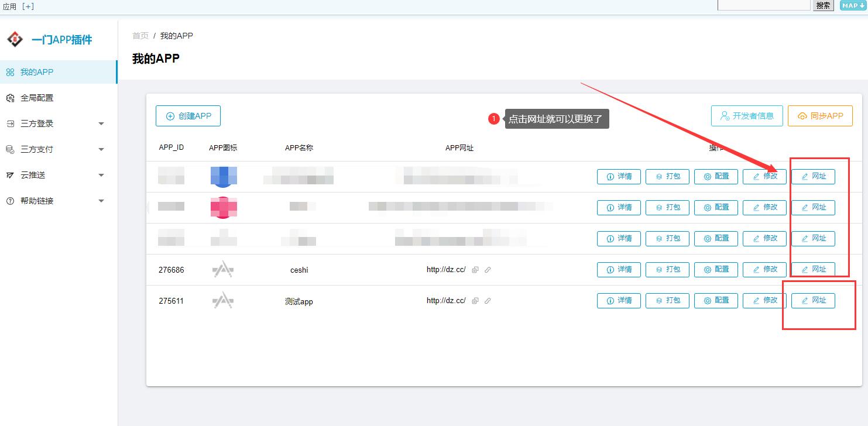Expand the 三方支付 menu
The height and width of the screenshot is (426, 868).
point(59,149)
